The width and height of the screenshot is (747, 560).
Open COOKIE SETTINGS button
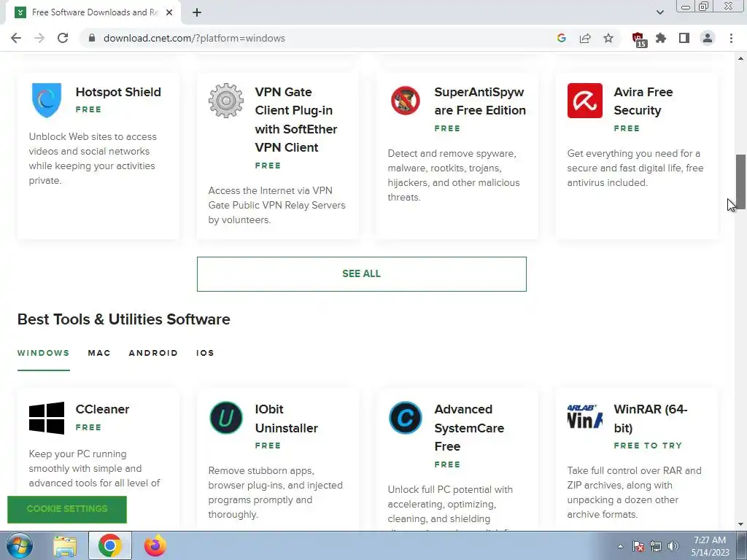pyautogui.click(x=67, y=509)
